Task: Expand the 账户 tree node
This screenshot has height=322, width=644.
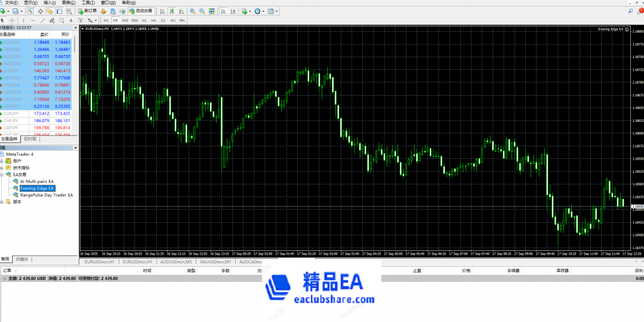Action: tap(2, 161)
